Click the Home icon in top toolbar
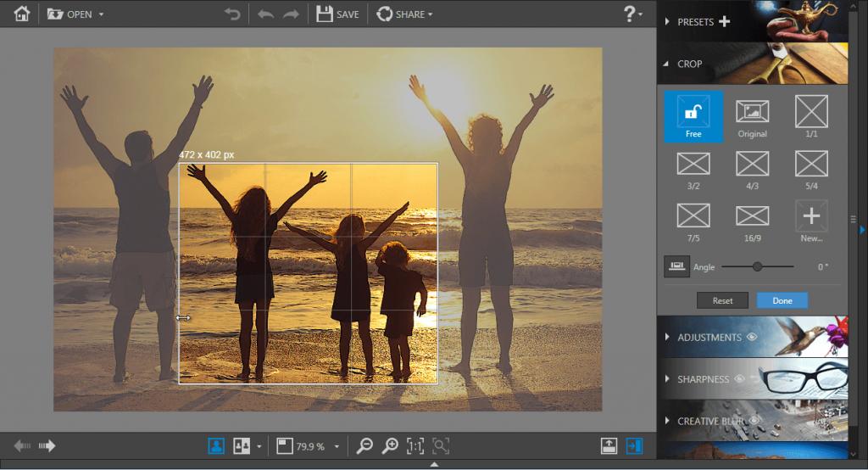 (x=21, y=14)
